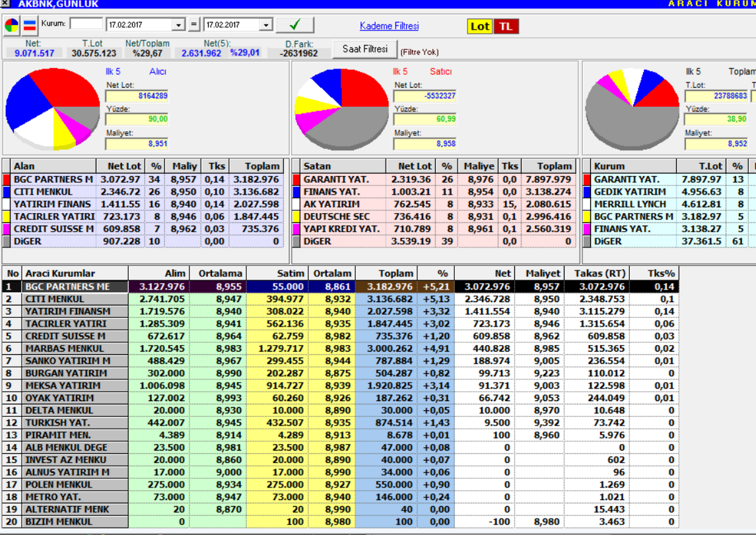The image size is (756, 535).
Task: Click the Maliyet field showing 8,952
Action: (716, 144)
